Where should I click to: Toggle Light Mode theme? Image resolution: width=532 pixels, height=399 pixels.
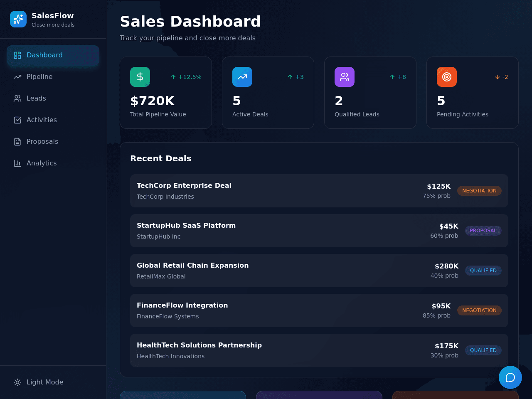click(x=53, y=382)
